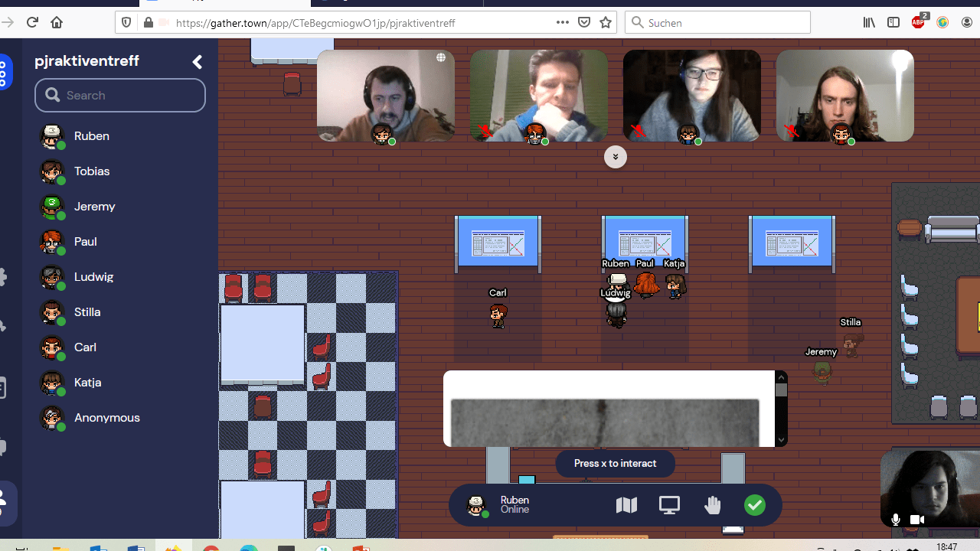Click the Adblock Plus extension icon
The height and width of the screenshot is (551, 980).
pyautogui.click(x=918, y=22)
